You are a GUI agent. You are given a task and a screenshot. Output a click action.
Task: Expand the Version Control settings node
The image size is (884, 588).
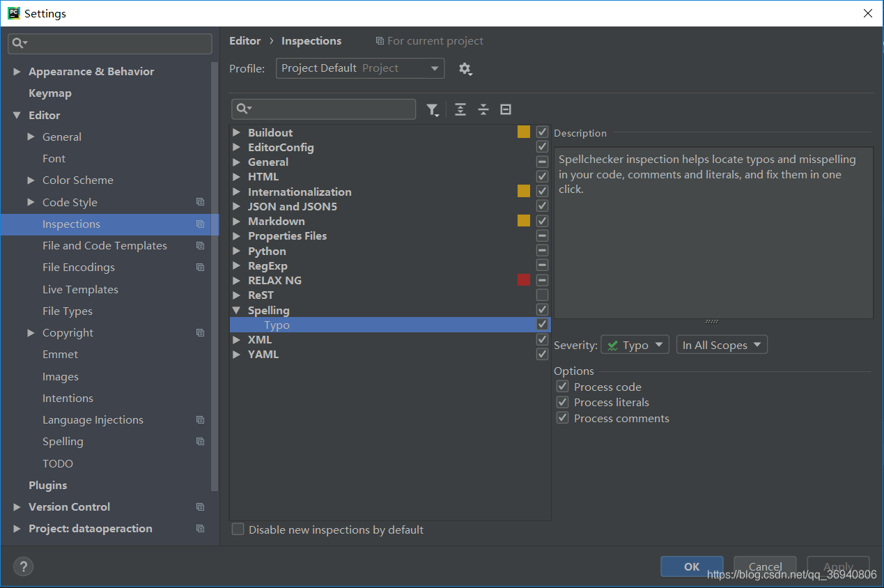(17, 507)
